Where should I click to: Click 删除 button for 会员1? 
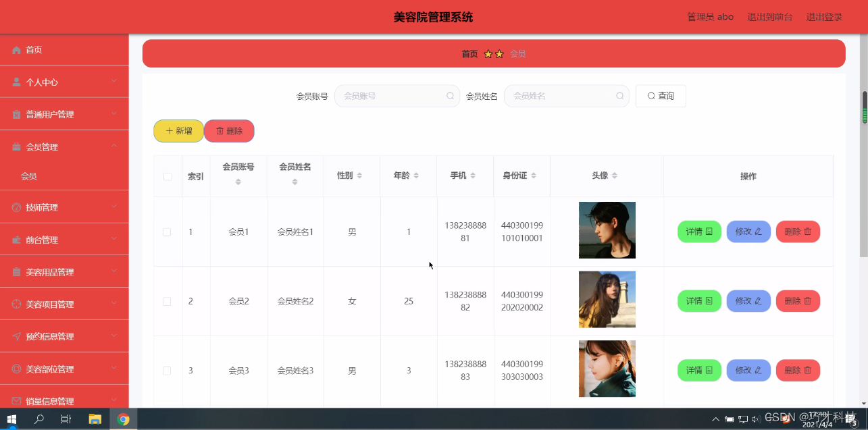(x=798, y=232)
